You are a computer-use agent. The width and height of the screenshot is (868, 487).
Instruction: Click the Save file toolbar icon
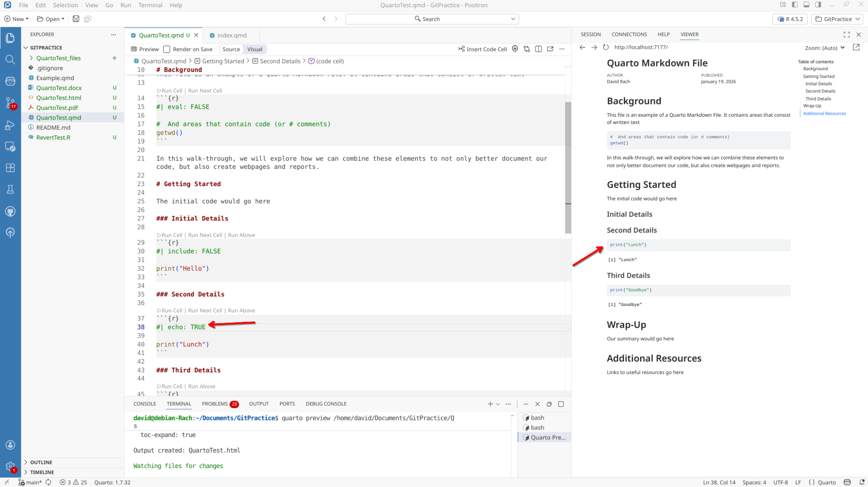(x=76, y=19)
